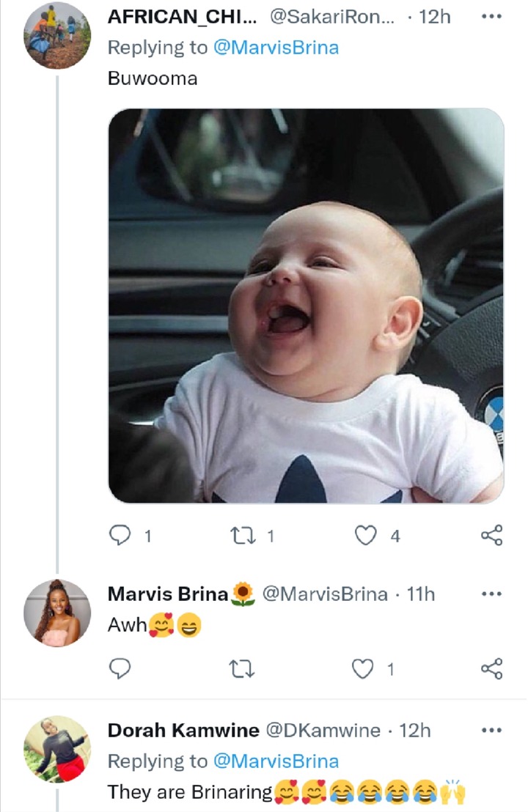This screenshot has height=812, width=528.
Task: Reply to Marvis Brina's Awh tweet
Action: point(120,668)
